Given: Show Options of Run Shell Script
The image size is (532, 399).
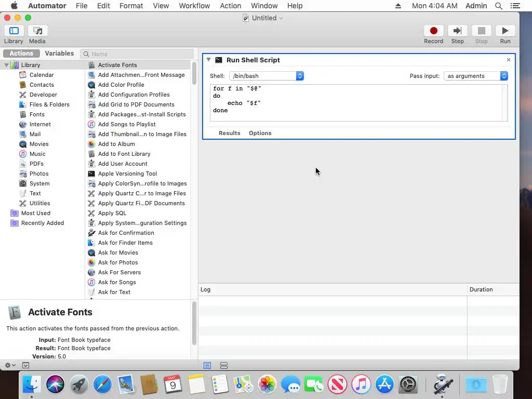Looking at the screenshot, I should tap(260, 133).
